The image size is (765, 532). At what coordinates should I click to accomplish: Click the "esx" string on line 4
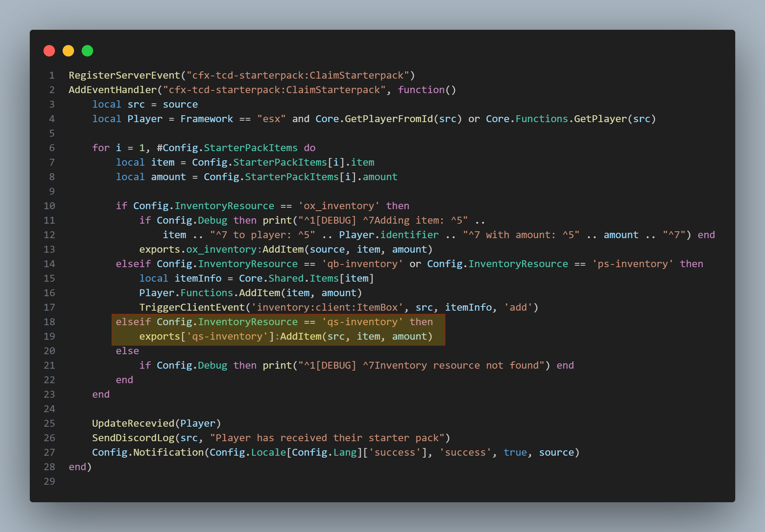[271, 119]
